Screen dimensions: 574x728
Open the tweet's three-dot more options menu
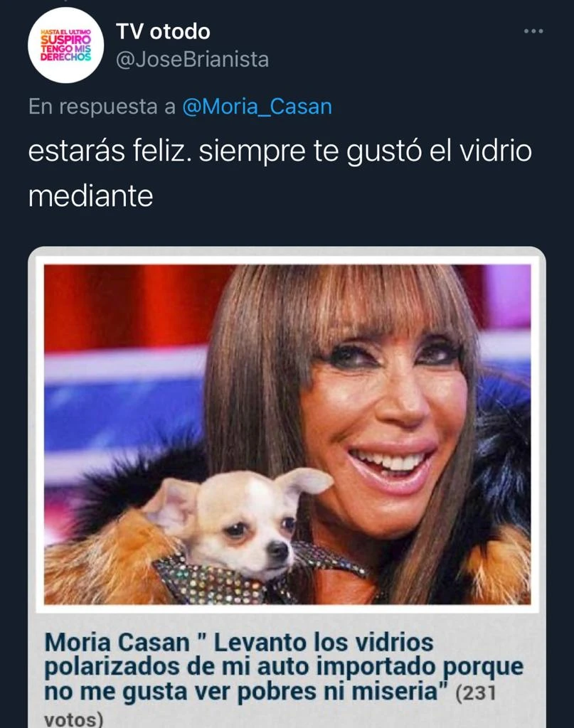[533, 31]
